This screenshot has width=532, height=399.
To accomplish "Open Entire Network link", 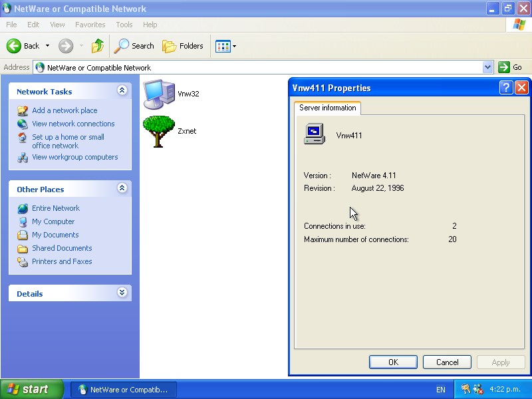I will click(x=56, y=208).
